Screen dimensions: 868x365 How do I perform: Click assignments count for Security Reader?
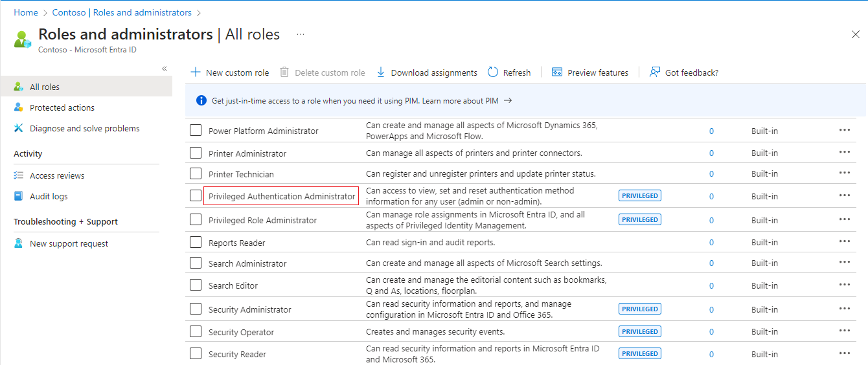[711, 354]
